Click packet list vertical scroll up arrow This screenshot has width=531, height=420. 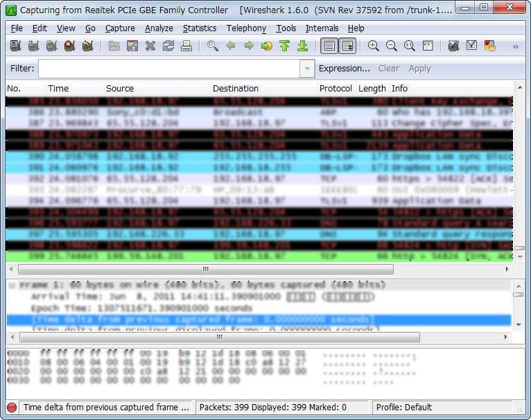click(519, 88)
